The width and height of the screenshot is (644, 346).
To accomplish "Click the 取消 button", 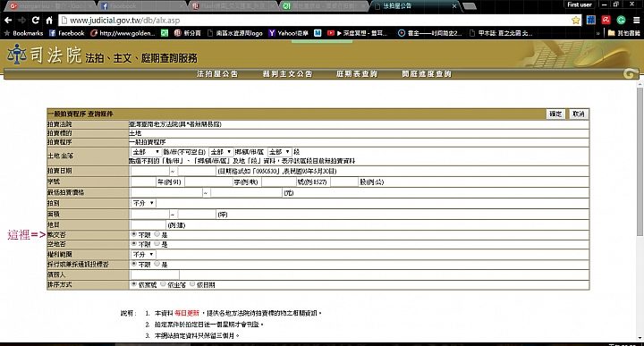I will pyautogui.click(x=579, y=114).
